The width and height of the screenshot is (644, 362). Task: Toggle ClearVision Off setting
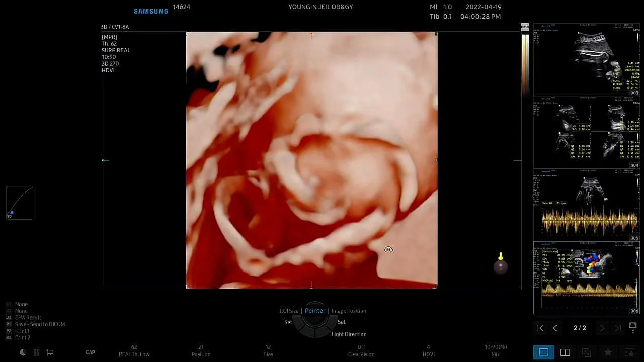click(x=361, y=350)
